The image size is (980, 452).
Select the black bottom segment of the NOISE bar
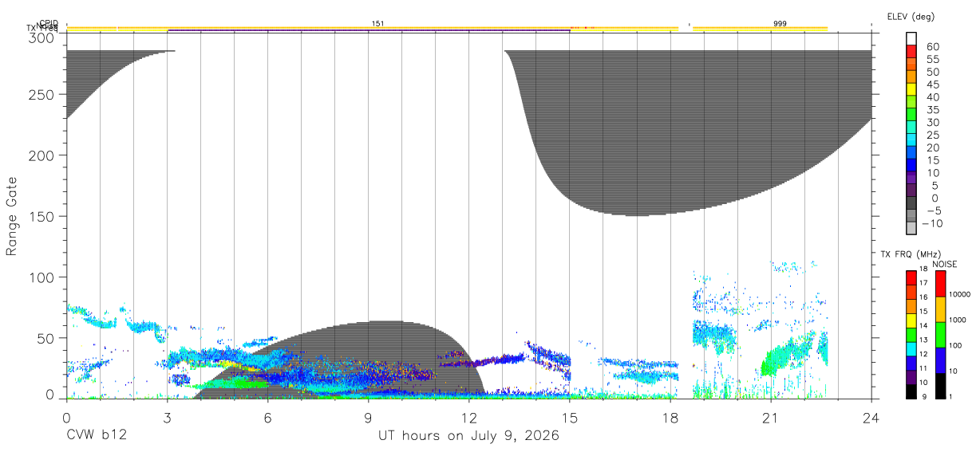pos(941,385)
